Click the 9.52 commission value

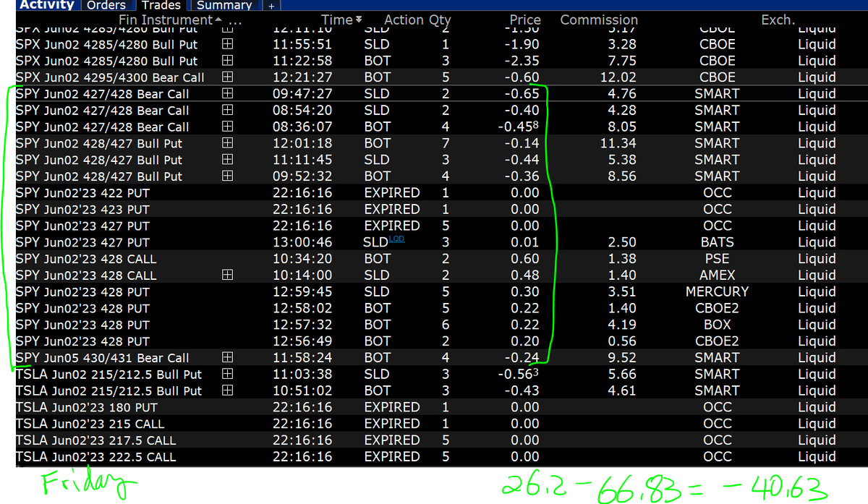pos(623,358)
